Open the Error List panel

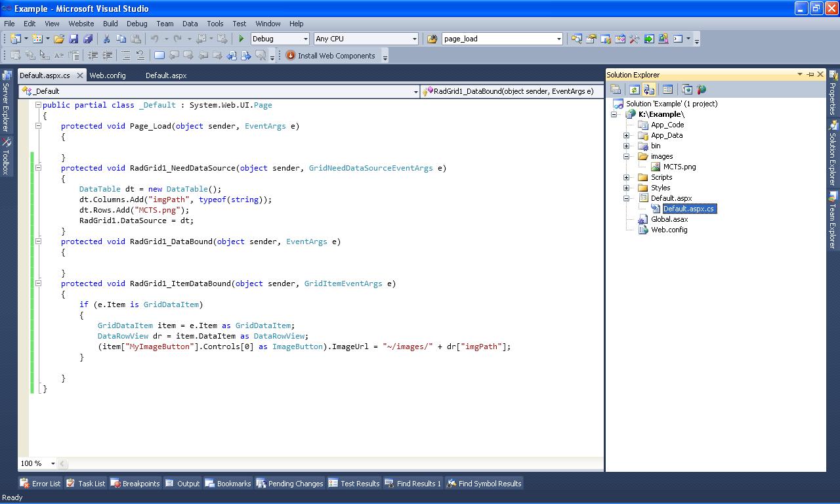pyautogui.click(x=40, y=484)
